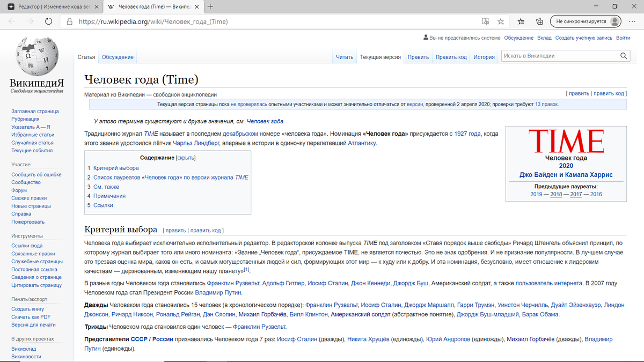644x362 pixels.
Task: Open the Человек года disambiguation link
Action: [x=265, y=121]
